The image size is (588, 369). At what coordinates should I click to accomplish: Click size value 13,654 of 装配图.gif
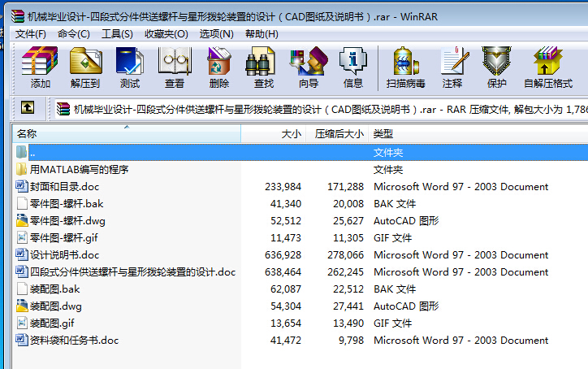click(x=286, y=323)
